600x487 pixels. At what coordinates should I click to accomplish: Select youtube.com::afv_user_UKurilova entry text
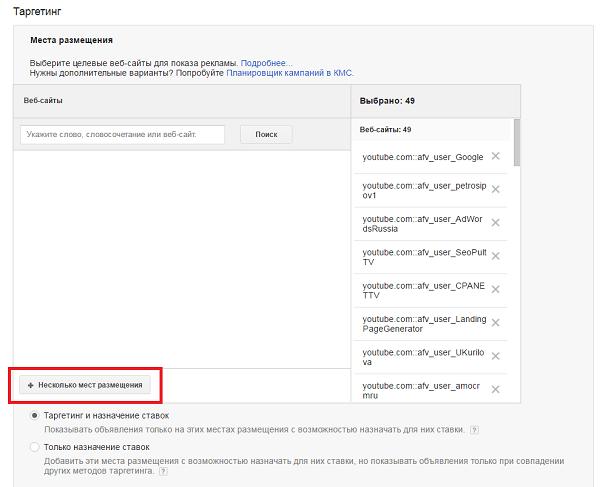pos(423,357)
